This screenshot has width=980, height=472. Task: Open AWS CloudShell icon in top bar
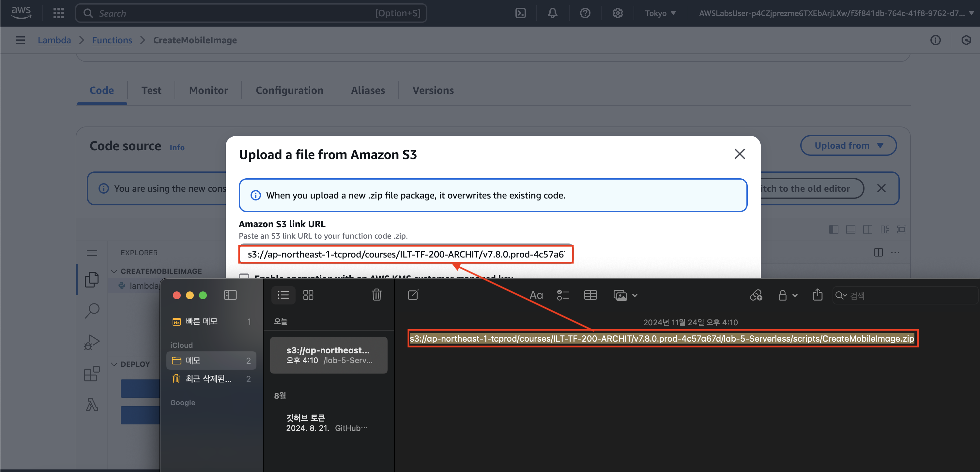point(520,13)
